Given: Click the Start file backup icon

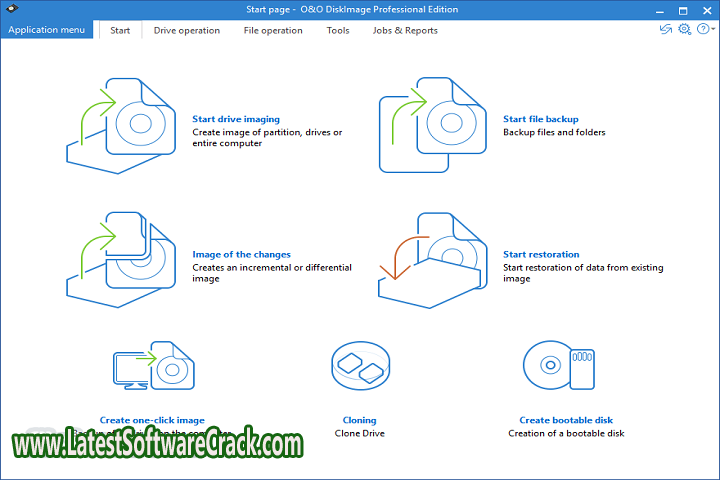Looking at the screenshot, I should click(x=433, y=125).
